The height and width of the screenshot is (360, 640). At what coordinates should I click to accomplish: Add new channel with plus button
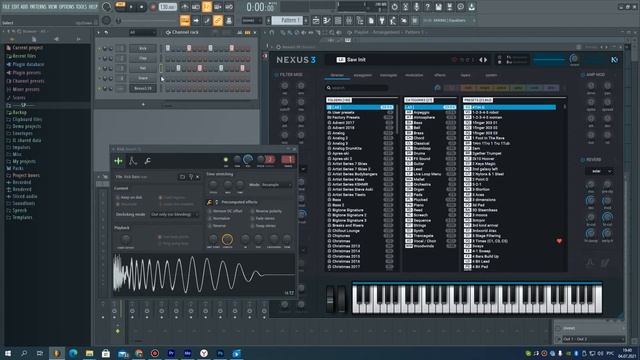[x=143, y=104]
